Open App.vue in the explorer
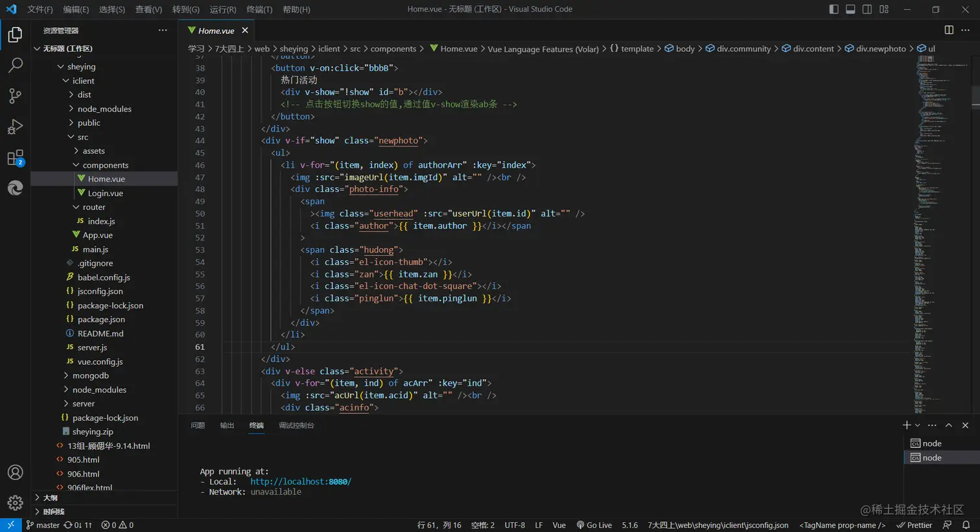This screenshot has width=980, height=532. coord(97,235)
